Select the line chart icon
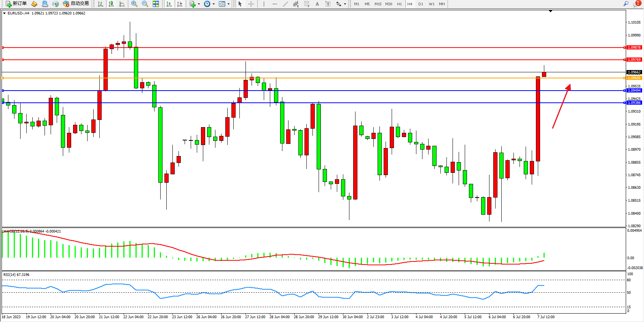644x322 pixels. coord(122,4)
